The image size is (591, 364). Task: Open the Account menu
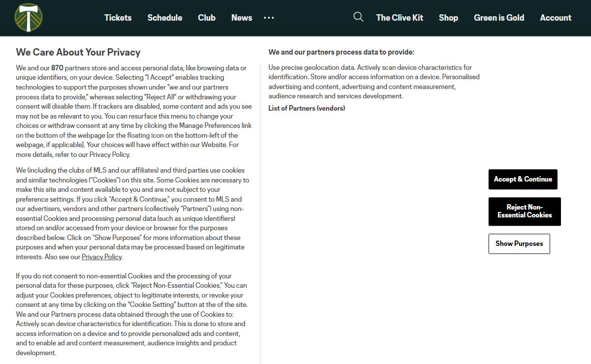556,18
